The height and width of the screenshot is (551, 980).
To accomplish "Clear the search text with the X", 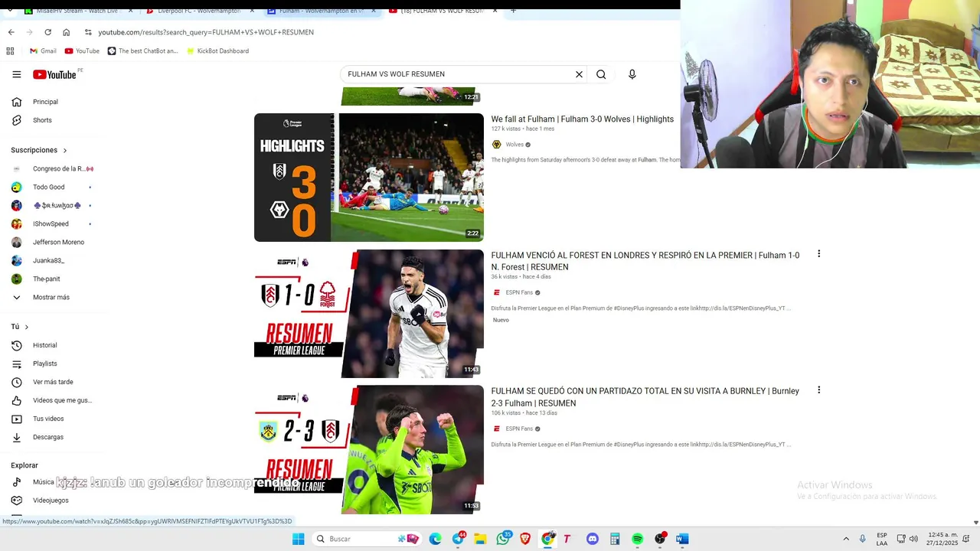I will tap(579, 74).
